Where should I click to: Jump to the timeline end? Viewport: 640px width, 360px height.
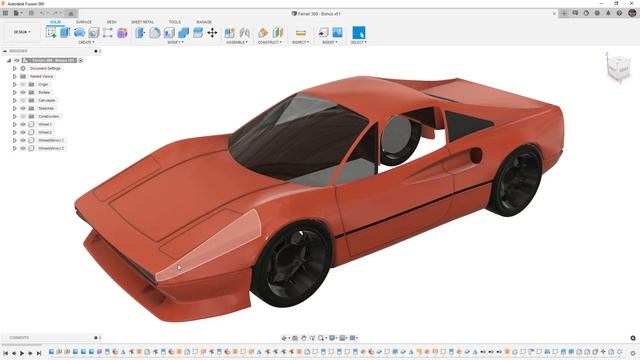[39, 353]
